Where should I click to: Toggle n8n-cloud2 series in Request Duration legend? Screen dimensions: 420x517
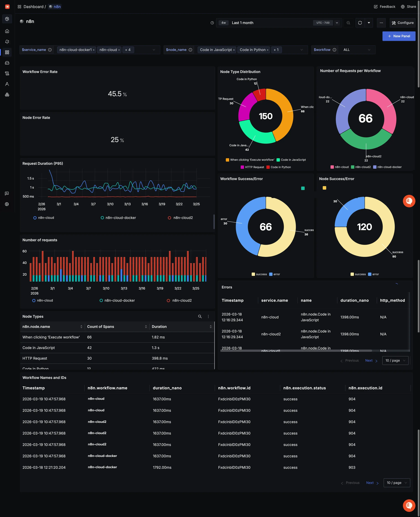[x=183, y=218]
